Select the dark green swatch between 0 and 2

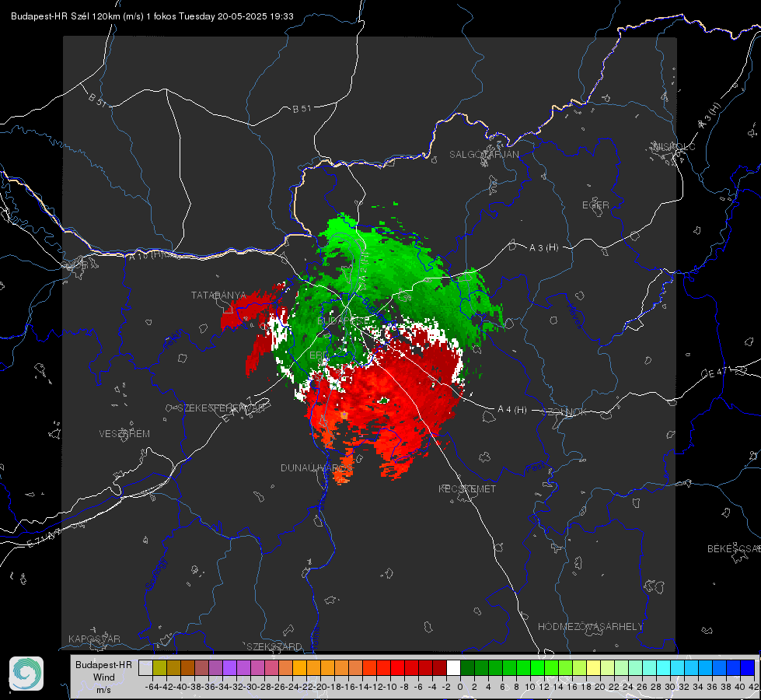click(x=467, y=667)
